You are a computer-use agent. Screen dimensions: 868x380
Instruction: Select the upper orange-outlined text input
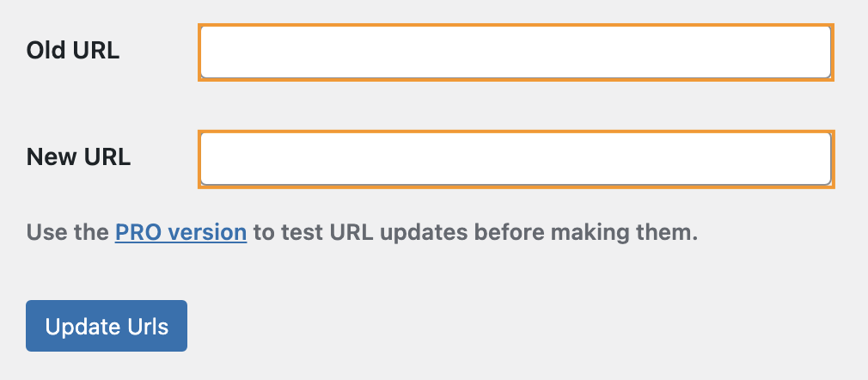pyautogui.click(x=516, y=52)
